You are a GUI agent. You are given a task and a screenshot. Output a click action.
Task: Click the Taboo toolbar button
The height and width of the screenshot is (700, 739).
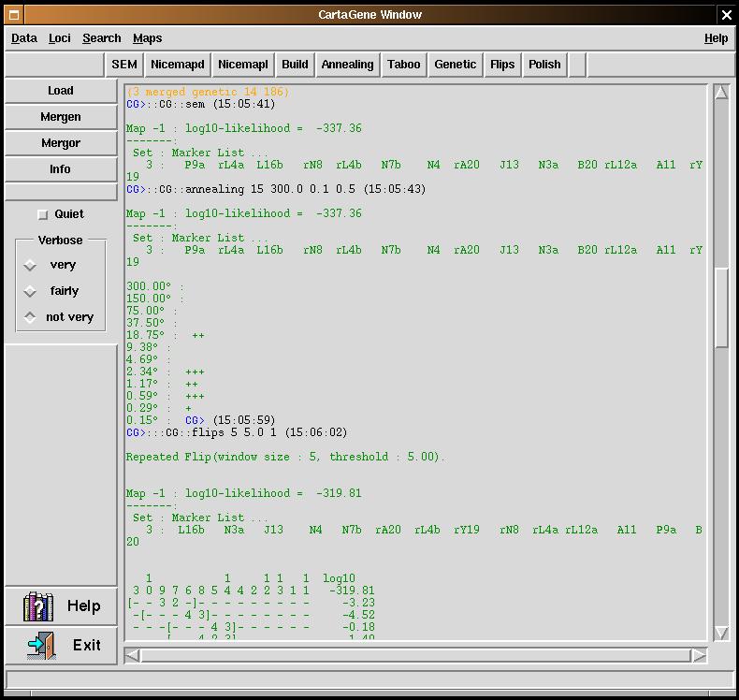[404, 65]
